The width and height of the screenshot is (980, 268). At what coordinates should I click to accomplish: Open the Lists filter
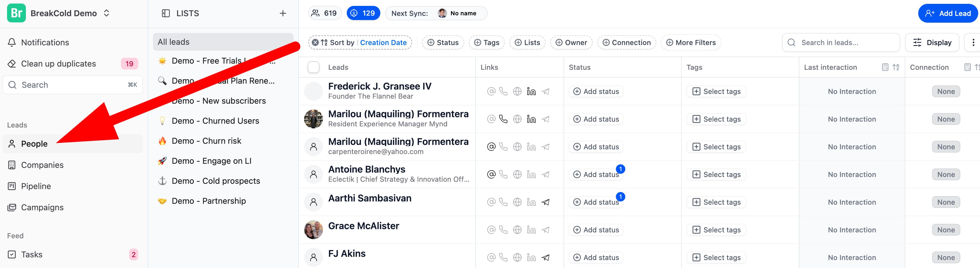click(x=527, y=43)
